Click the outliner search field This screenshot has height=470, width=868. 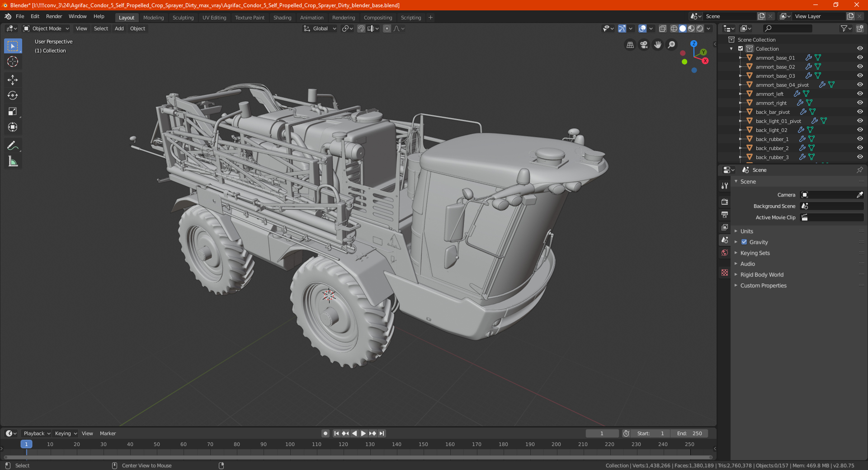pos(787,28)
